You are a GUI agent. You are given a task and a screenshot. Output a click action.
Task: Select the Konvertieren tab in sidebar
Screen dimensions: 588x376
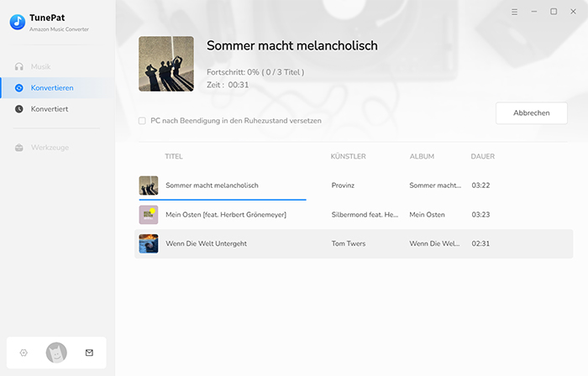[57, 88]
